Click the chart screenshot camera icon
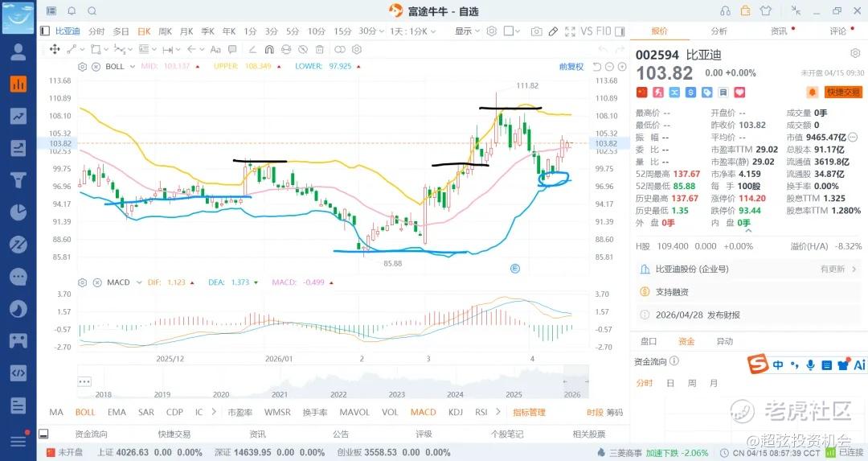 [x=536, y=31]
